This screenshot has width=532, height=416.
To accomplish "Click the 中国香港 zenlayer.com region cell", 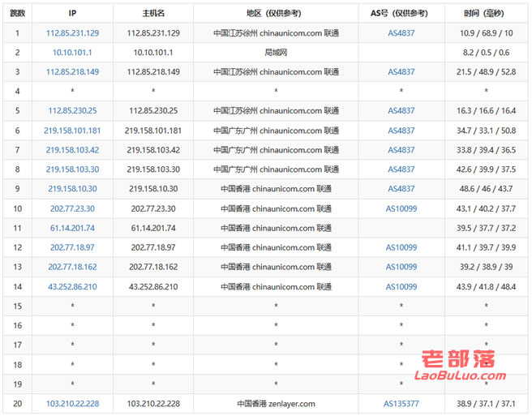I will 276,404.
